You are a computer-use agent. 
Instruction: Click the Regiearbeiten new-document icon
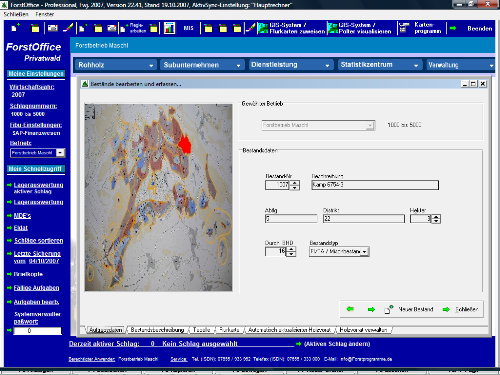(123, 29)
